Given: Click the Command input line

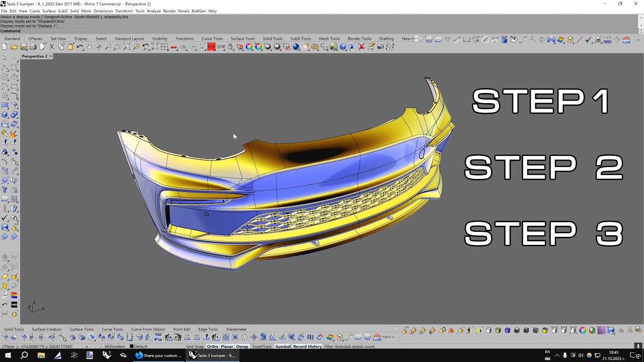Looking at the screenshot, I should 330,31.
